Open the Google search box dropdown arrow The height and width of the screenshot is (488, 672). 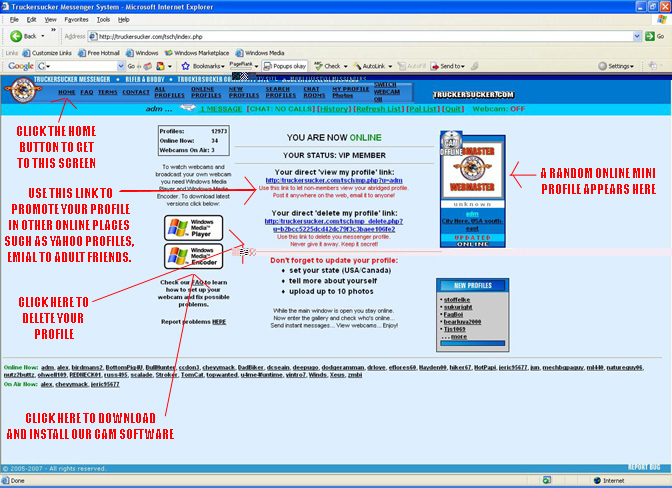(x=120, y=66)
